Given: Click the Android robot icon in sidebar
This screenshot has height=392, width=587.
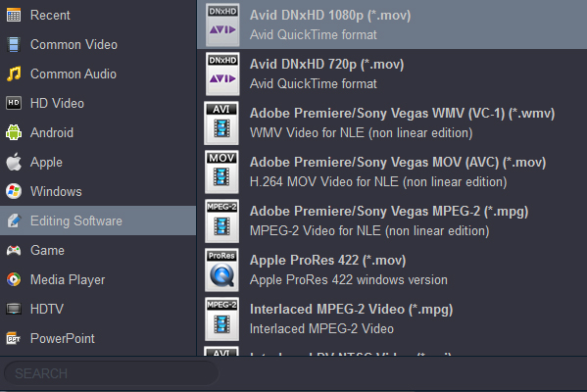Looking at the screenshot, I should [x=14, y=132].
